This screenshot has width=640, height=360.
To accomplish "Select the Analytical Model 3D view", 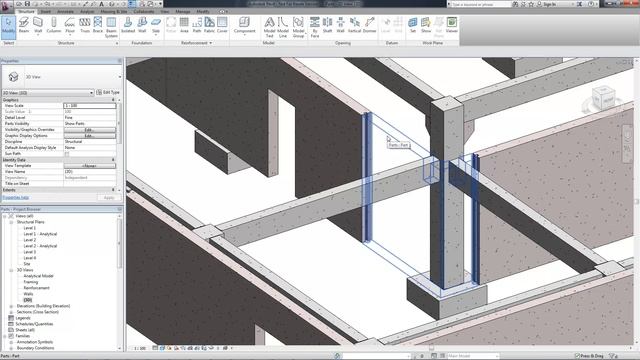I will pyautogui.click(x=38, y=276).
